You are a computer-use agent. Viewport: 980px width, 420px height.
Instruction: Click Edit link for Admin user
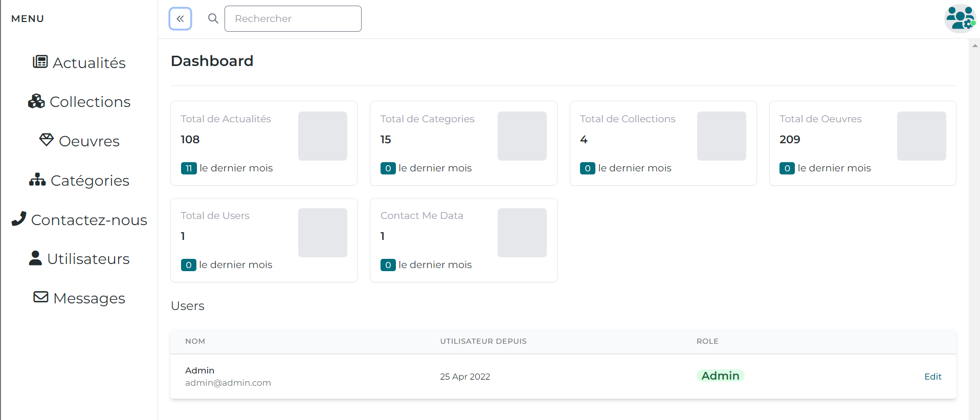933,377
